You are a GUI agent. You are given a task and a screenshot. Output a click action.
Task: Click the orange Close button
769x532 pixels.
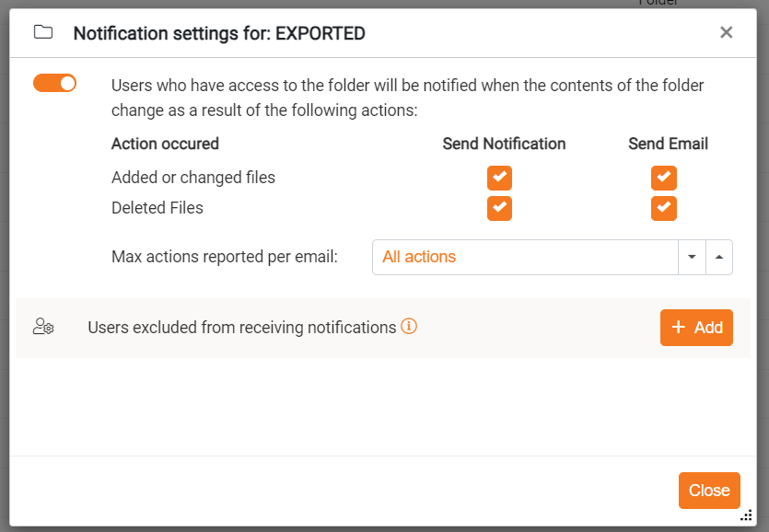[x=709, y=491]
